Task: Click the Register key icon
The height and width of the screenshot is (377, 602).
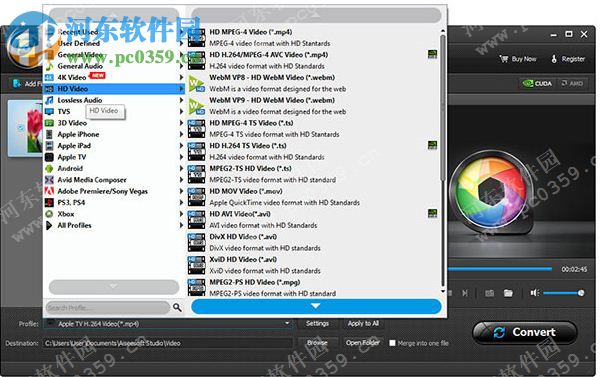Action: tap(554, 59)
